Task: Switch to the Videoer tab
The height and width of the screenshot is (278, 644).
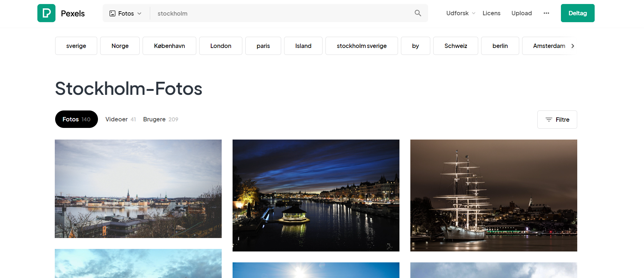Action: click(x=120, y=119)
